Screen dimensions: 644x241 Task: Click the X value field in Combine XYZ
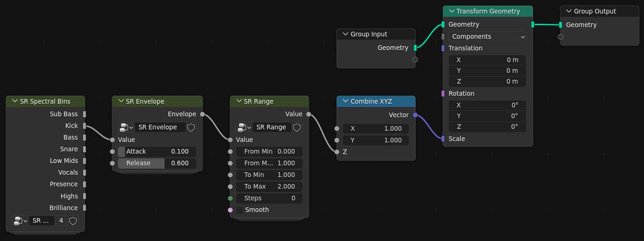coord(375,128)
